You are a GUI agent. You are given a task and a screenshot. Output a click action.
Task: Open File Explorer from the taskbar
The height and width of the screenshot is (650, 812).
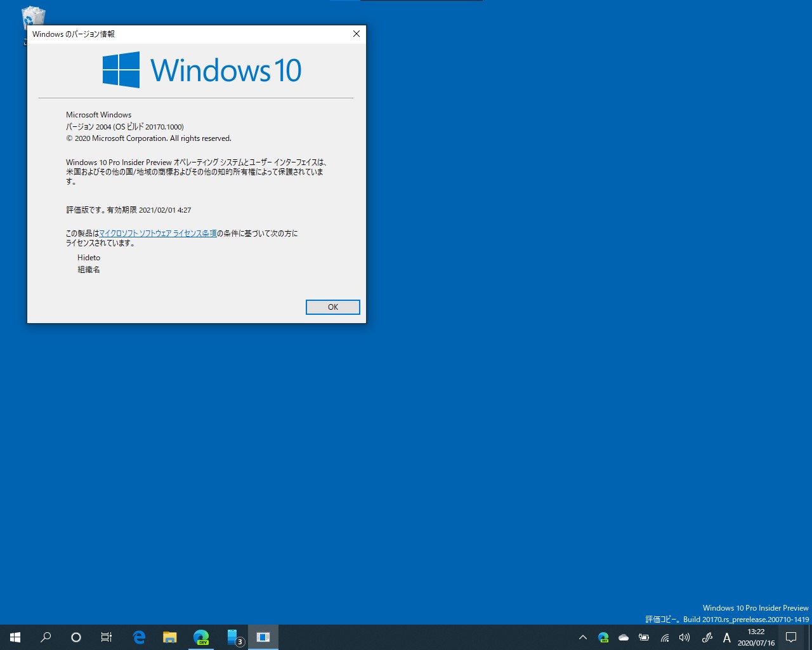[x=169, y=637]
